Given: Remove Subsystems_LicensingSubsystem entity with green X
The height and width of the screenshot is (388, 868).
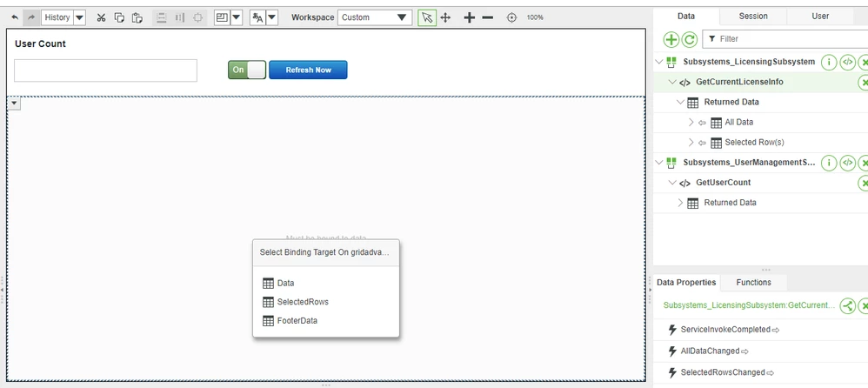Looking at the screenshot, I should [864, 63].
